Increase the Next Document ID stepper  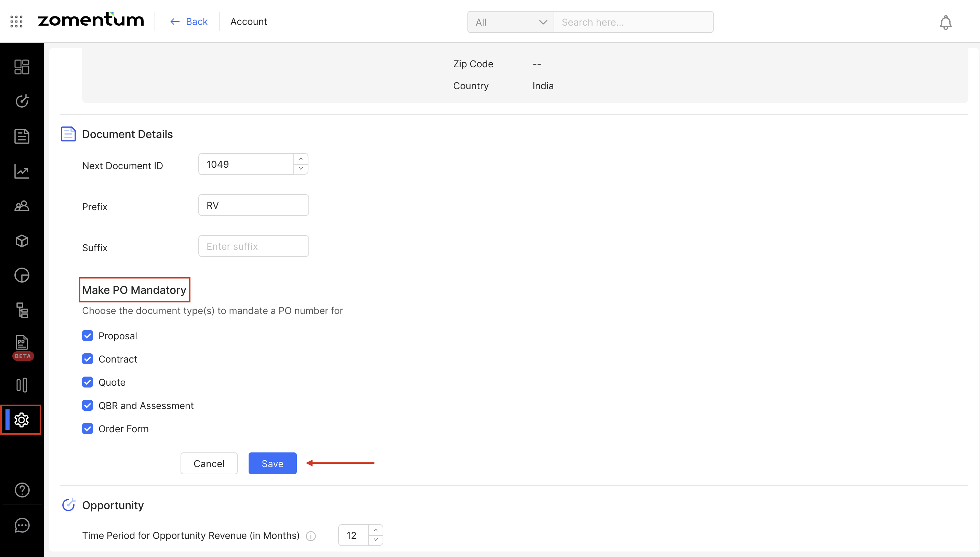click(x=301, y=159)
